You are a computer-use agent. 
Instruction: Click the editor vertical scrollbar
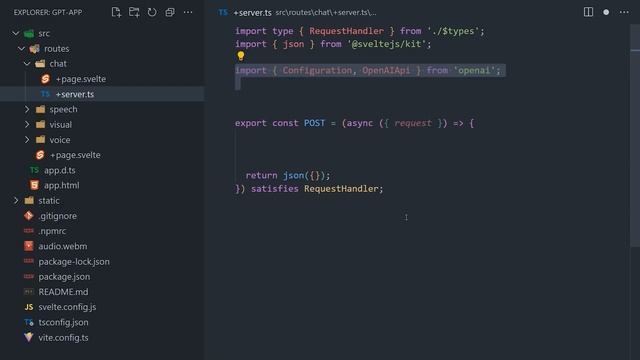pos(635,135)
